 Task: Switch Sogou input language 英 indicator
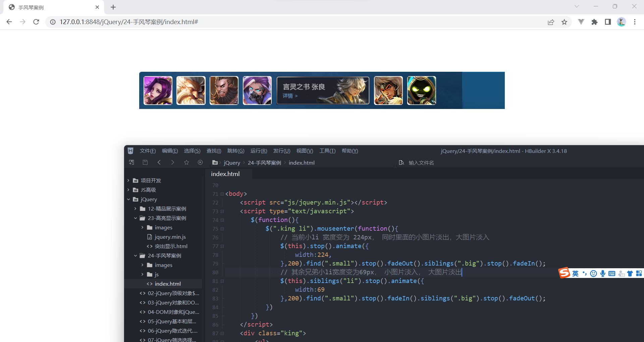(575, 273)
